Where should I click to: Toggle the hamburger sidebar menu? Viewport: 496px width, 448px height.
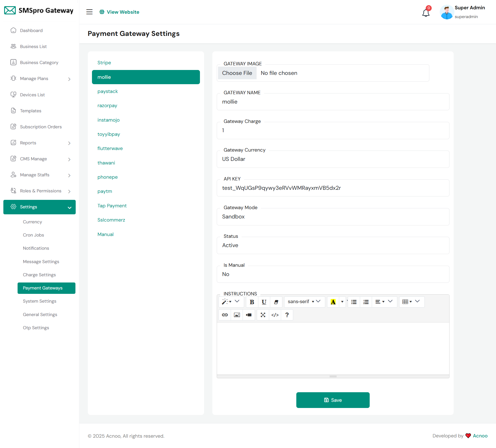click(x=89, y=12)
